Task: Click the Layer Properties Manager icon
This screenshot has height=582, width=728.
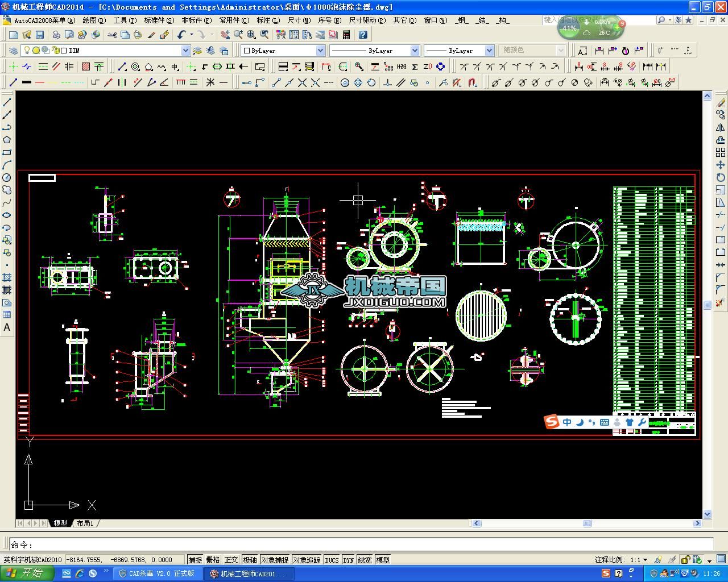Action: point(14,51)
